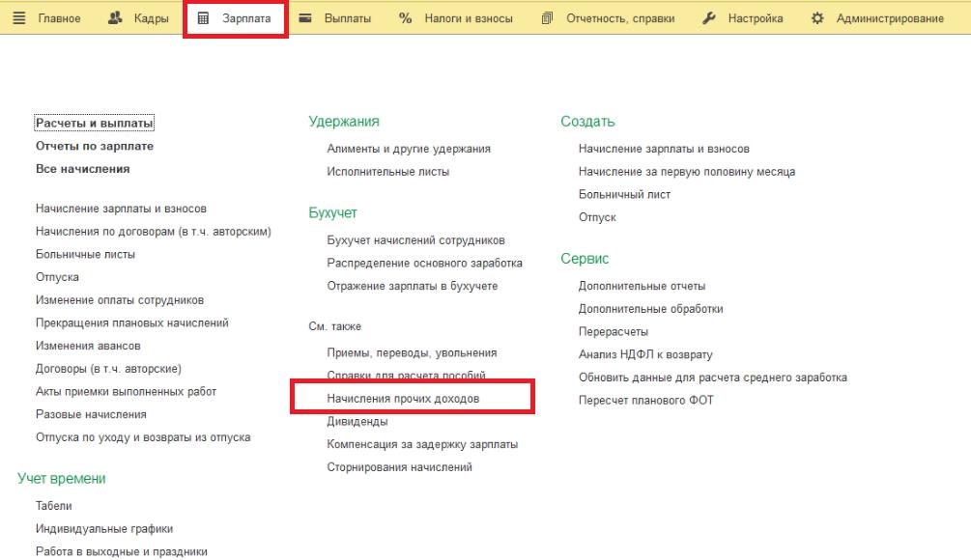Open Начисление зарплаты и взносов under Создать
This screenshot has width=971, height=560.
click(664, 149)
